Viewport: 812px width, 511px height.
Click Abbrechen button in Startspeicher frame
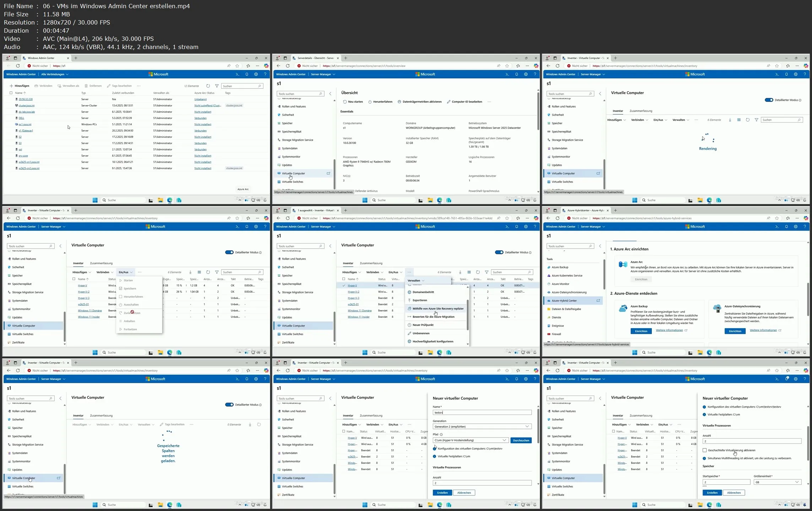point(734,493)
